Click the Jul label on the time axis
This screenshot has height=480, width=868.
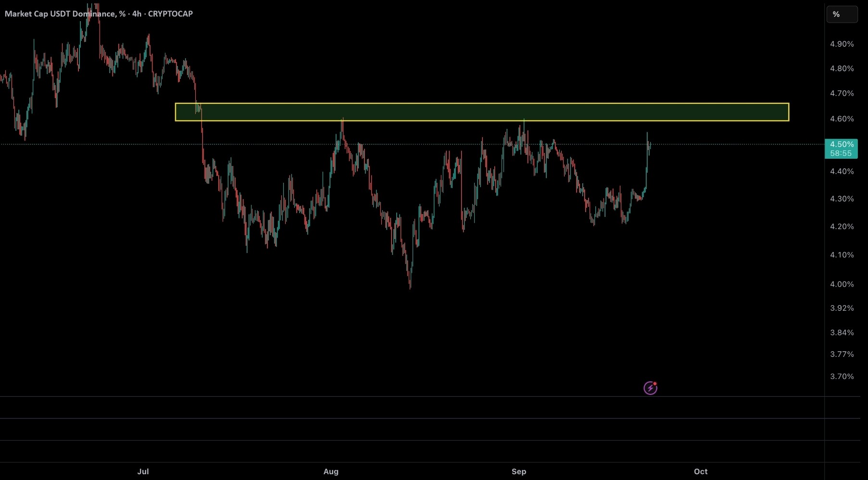143,471
